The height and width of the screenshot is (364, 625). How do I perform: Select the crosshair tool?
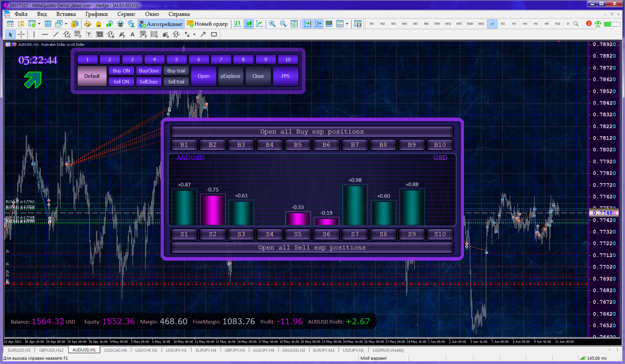pyautogui.click(x=21, y=34)
